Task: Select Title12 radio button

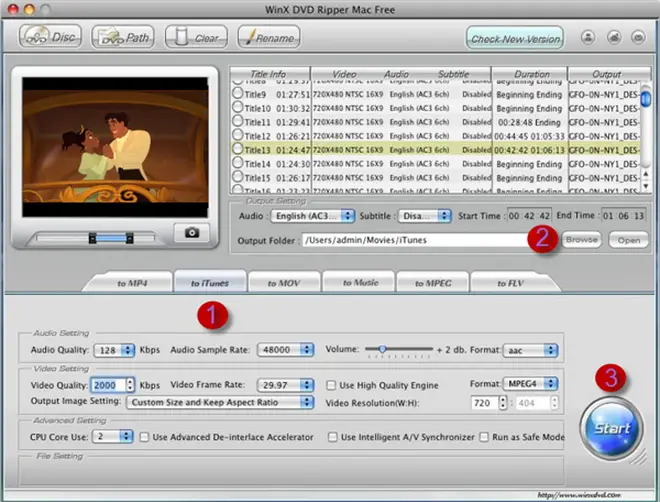Action: click(238, 135)
